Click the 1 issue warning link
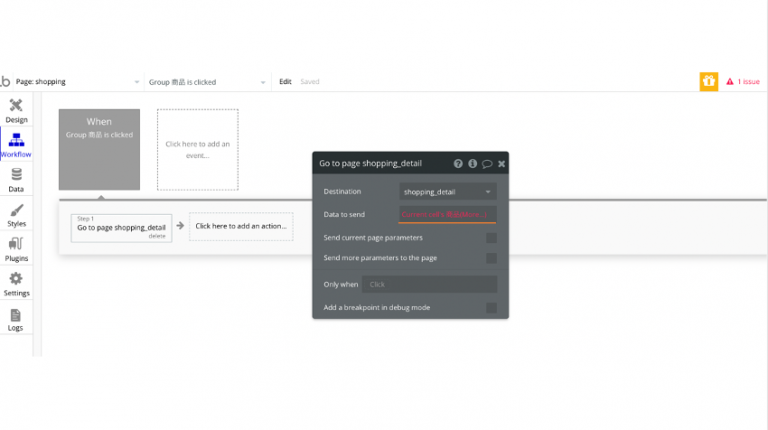This screenshot has width=768, height=430. [x=743, y=82]
